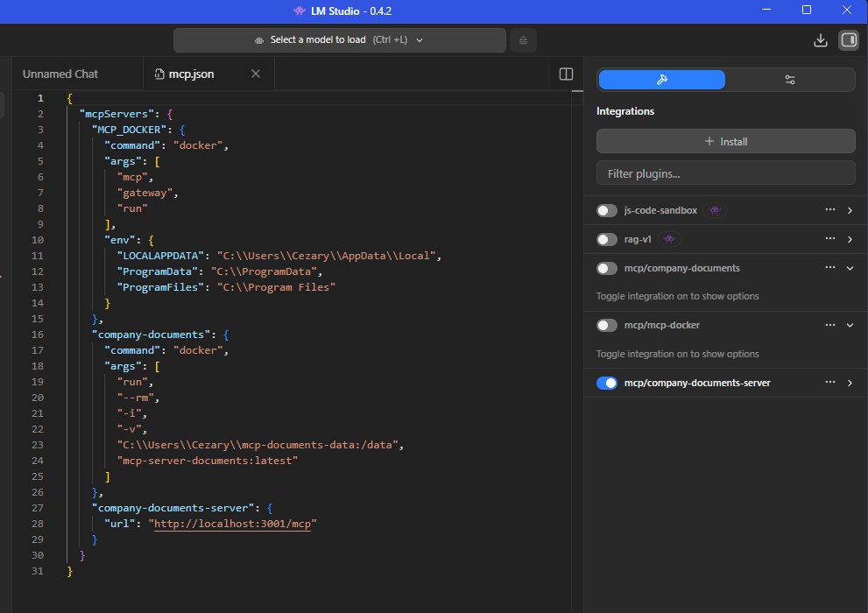This screenshot has height=613, width=868.
Task: Click the purple badge next to js-code-sandbox
Action: 715,210
